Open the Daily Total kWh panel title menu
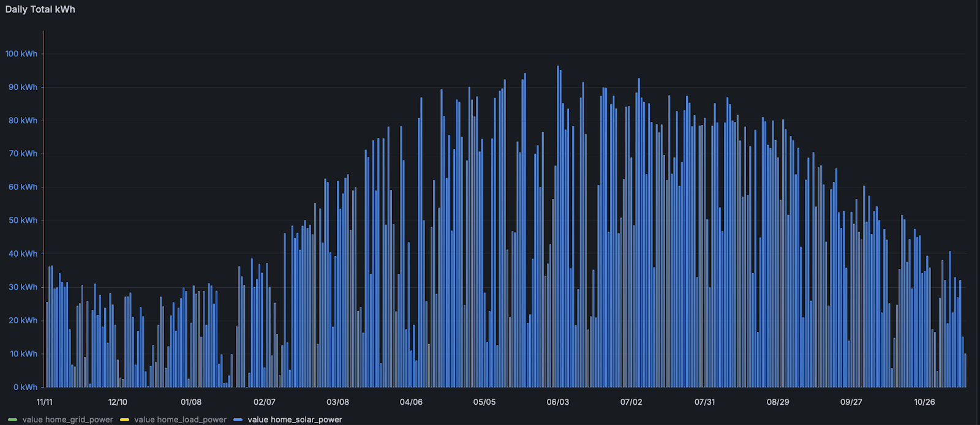This screenshot has width=980, height=425. pos(40,9)
